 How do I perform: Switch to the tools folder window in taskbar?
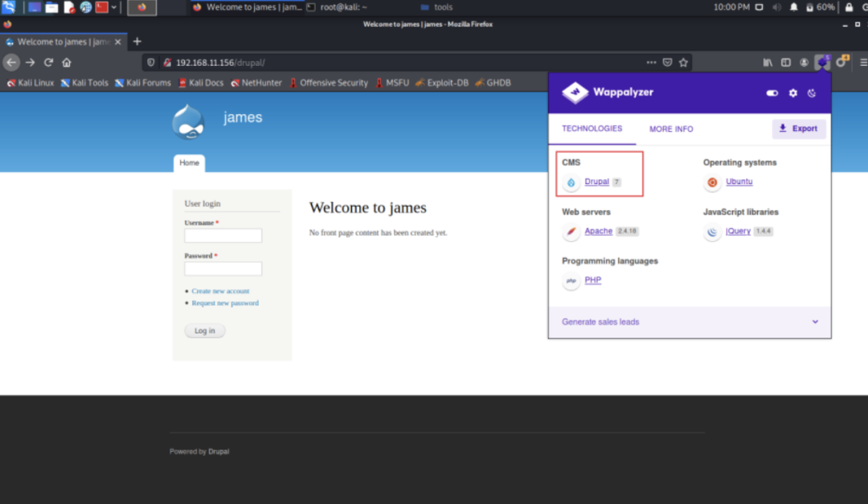coord(436,7)
